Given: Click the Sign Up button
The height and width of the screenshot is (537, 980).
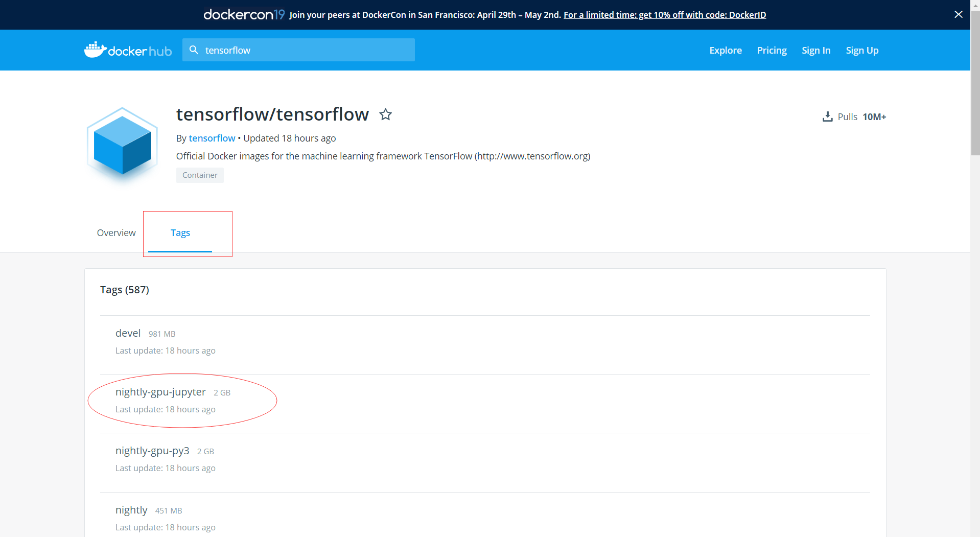Looking at the screenshot, I should click(x=861, y=50).
